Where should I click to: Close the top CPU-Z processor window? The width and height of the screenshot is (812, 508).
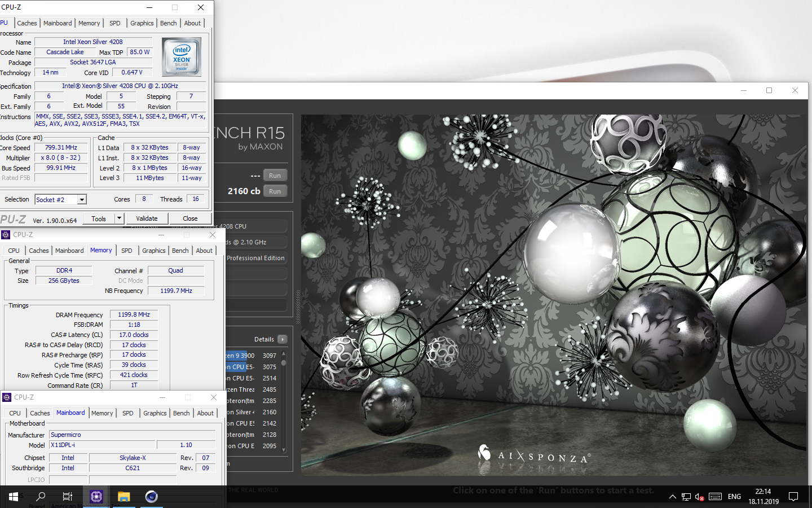pyautogui.click(x=201, y=7)
